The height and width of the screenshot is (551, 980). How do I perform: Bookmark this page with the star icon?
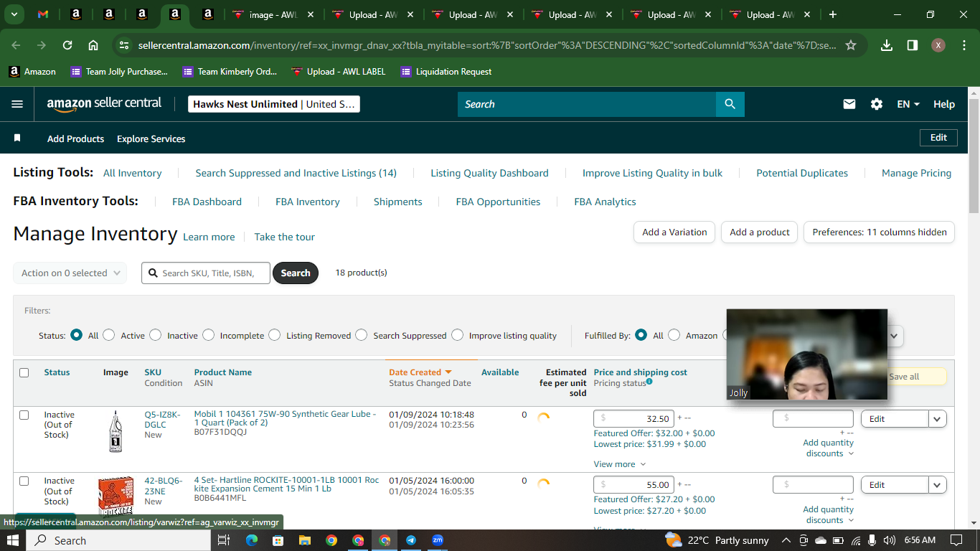(851, 45)
